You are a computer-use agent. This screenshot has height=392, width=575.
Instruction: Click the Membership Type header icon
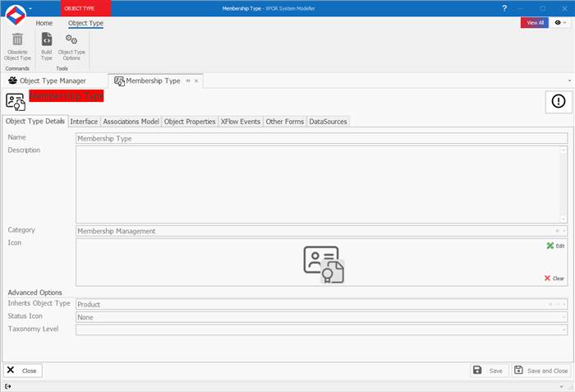(16, 102)
